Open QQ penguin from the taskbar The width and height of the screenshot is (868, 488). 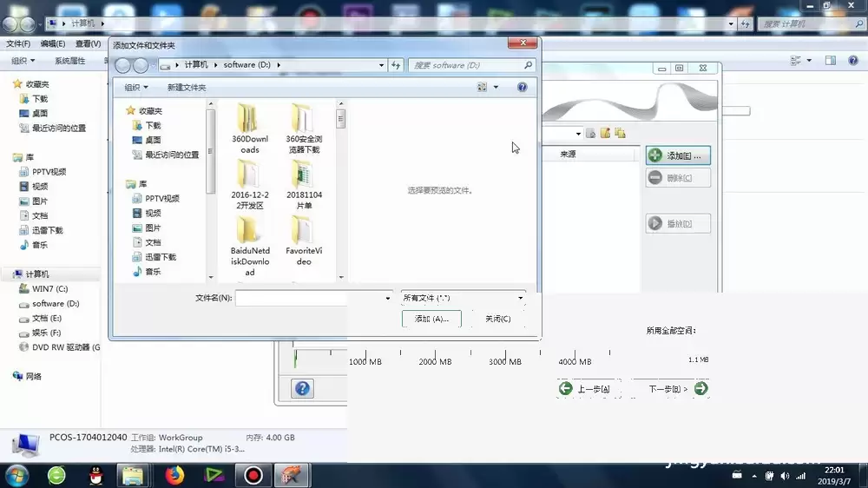point(95,475)
